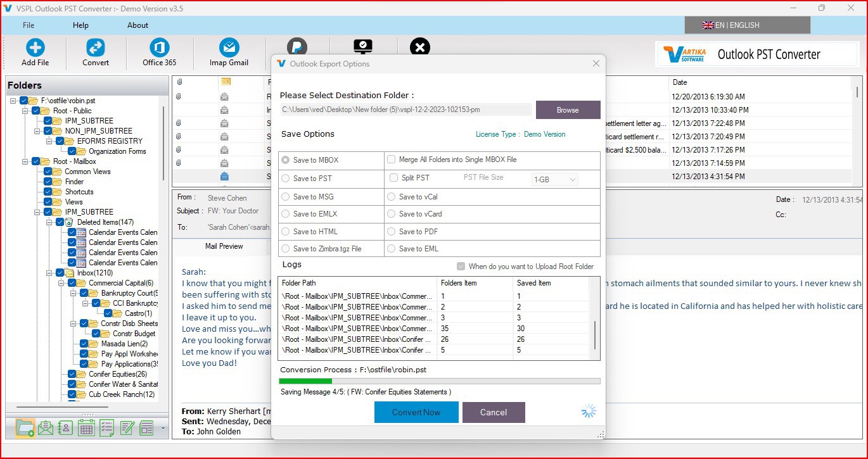Viewport: 868px width, 459px height.
Task: Click the Browse button
Action: 568,110
